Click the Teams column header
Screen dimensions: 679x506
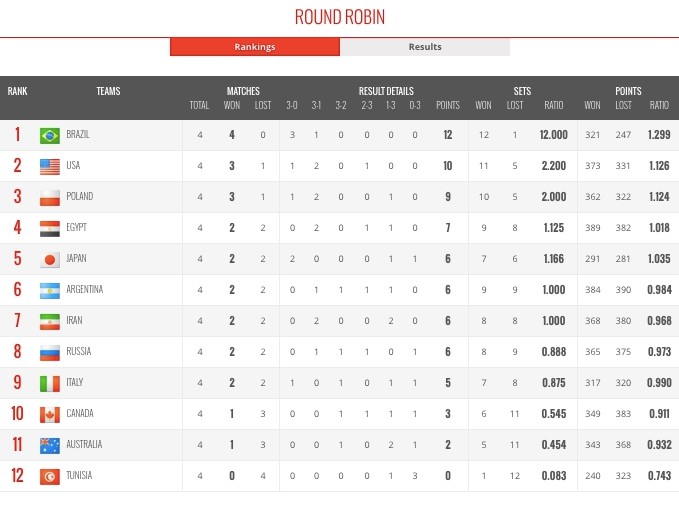[x=108, y=91]
